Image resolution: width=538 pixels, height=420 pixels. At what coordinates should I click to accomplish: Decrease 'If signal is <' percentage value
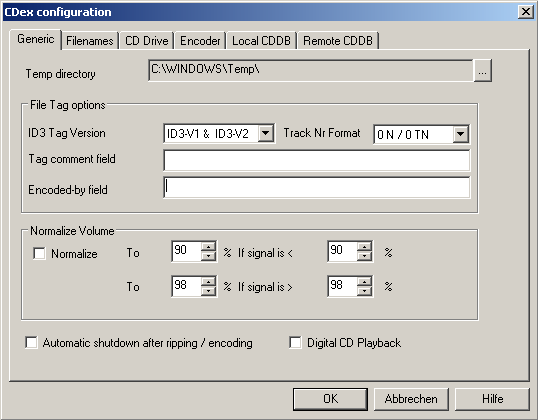[364, 256]
